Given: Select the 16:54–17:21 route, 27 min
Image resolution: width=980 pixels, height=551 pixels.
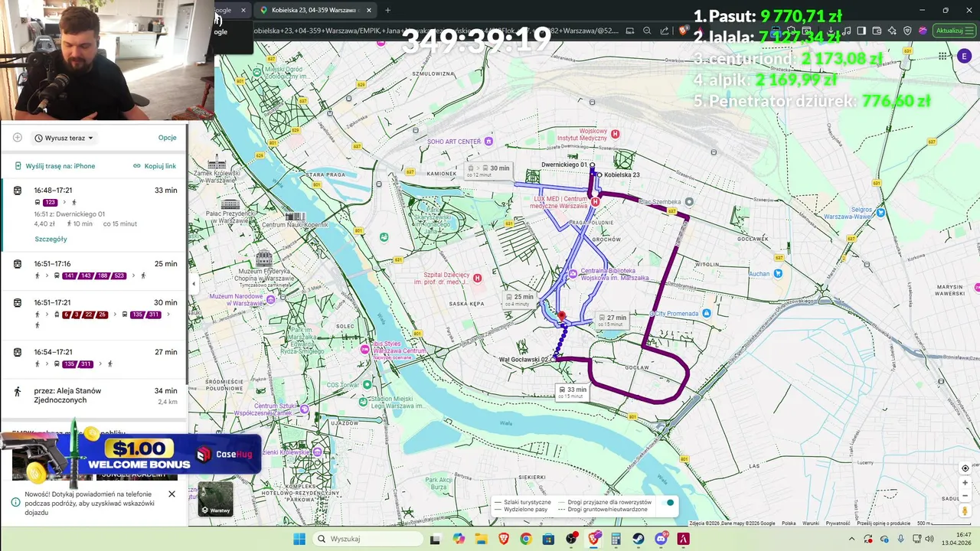Looking at the screenshot, I should pos(94,358).
